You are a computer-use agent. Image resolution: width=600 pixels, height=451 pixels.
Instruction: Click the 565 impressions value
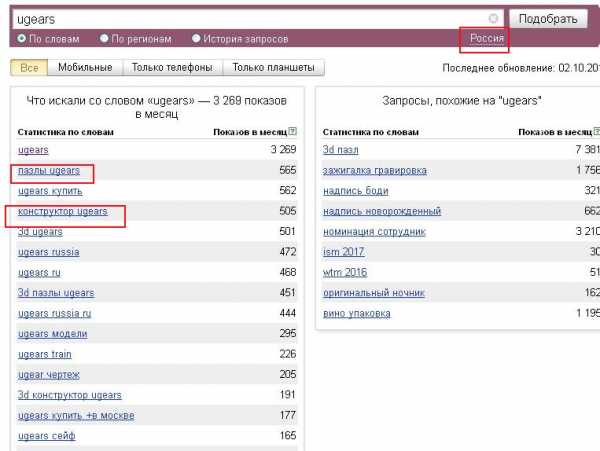[288, 170]
